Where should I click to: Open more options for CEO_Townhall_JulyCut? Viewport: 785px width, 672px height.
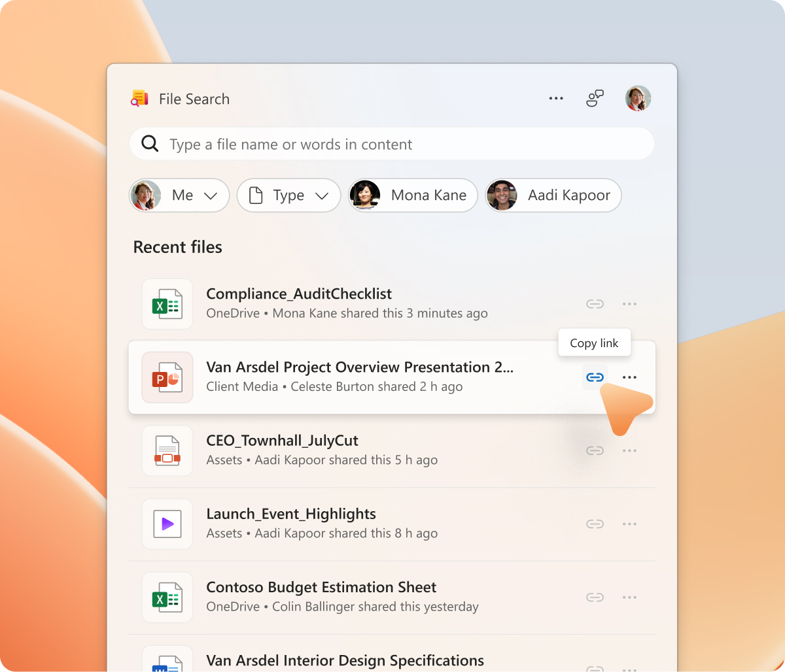pyautogui.click(x=629, y=450)
